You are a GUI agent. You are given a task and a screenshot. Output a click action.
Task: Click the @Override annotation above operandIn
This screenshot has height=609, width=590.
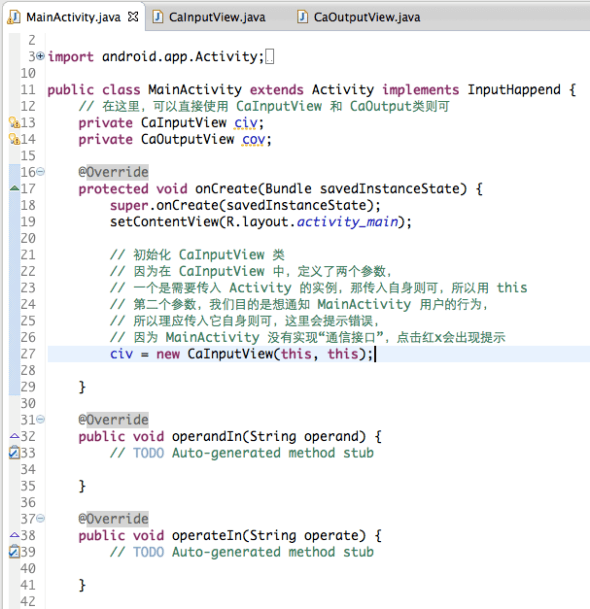tap(113, 420)
